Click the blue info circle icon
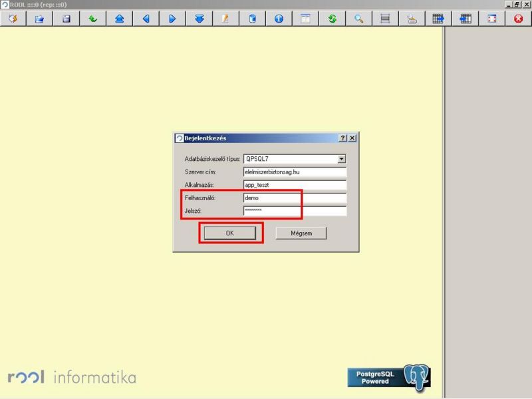 (x=279, y=19)
